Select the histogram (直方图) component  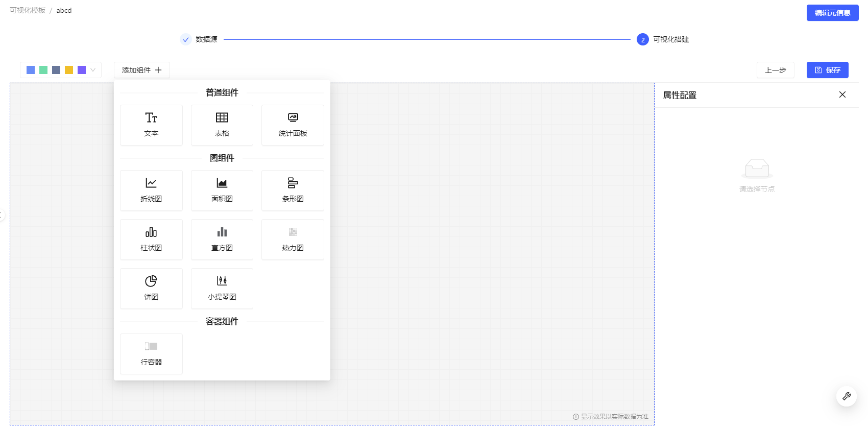(222, 240)
